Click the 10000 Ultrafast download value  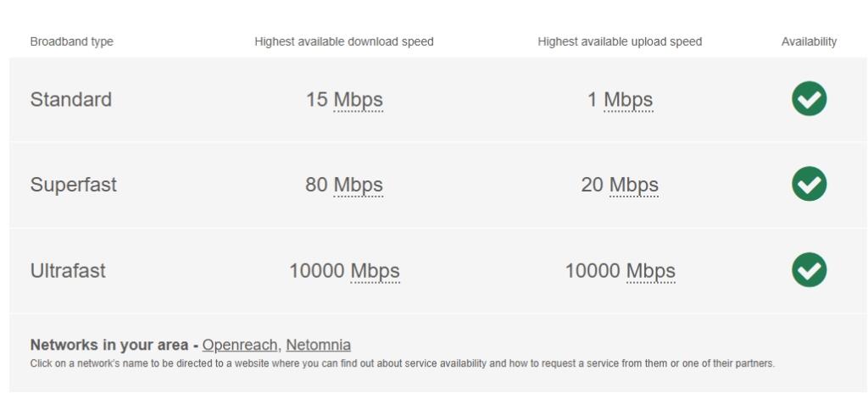click(x=317, y=271)
